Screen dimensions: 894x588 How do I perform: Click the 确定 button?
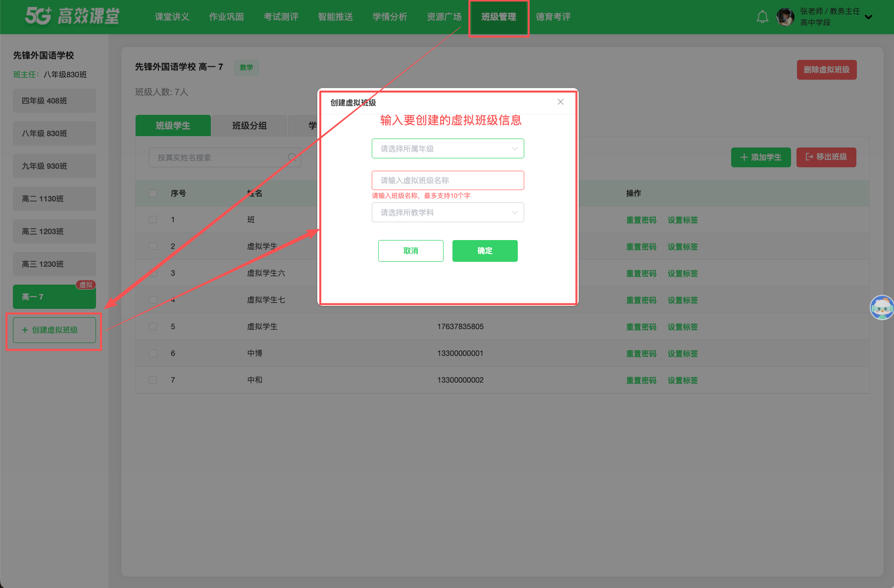tap(485, 251)
